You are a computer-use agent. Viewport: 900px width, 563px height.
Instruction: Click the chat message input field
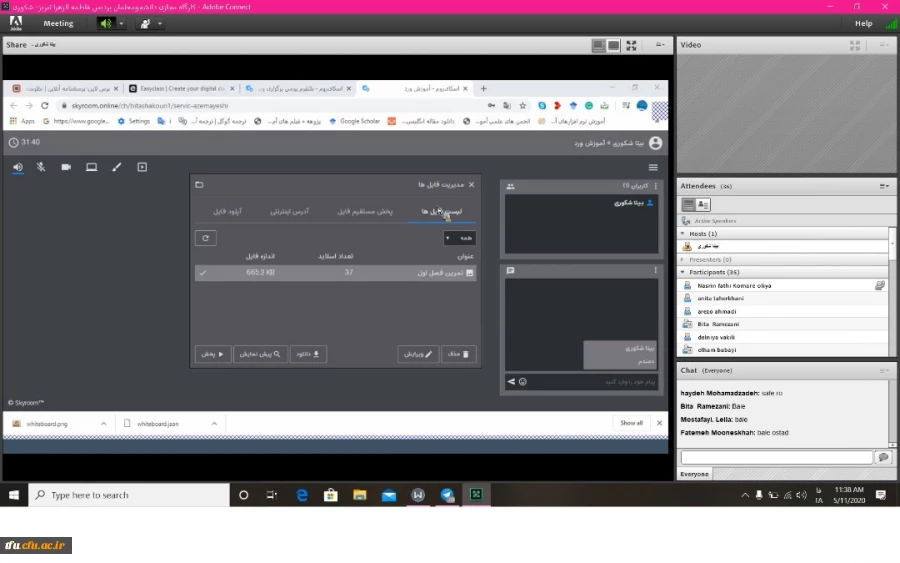tap(776, 457)
